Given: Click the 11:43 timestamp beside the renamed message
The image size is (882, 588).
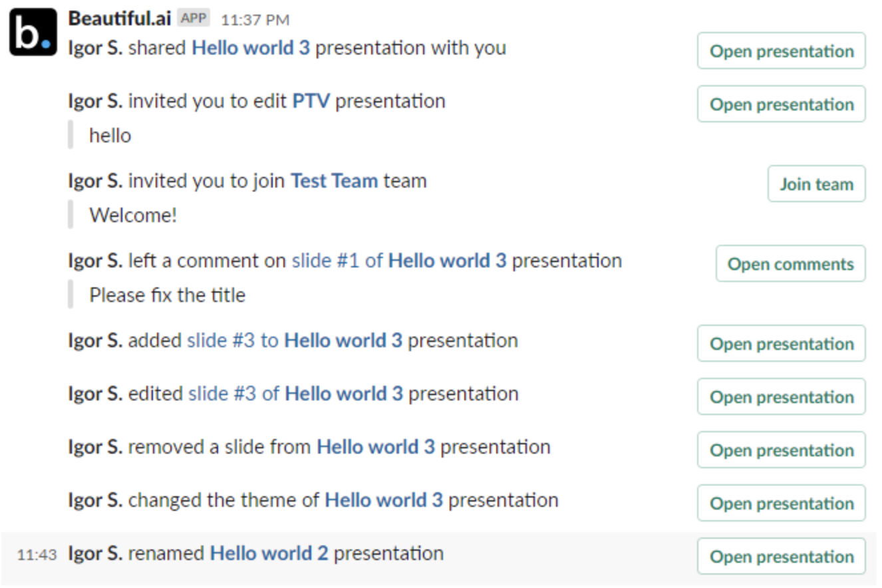Looking at the screenshot, I should coord(37,554).
